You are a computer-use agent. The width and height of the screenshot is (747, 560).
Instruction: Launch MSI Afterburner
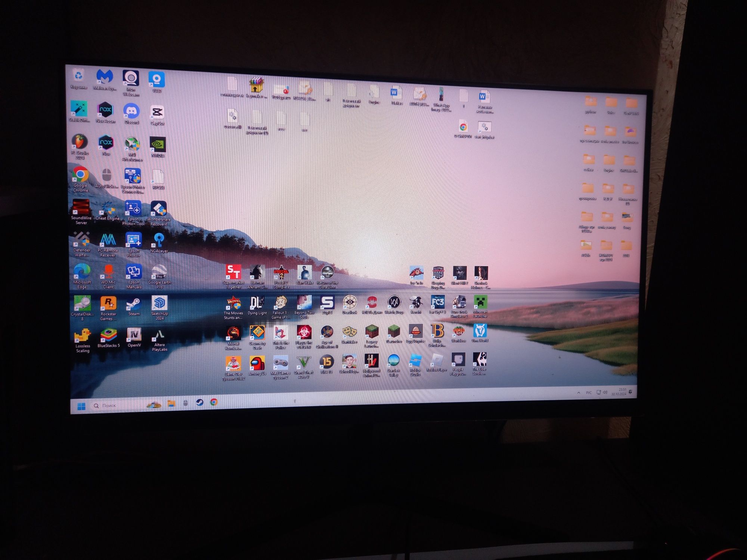(132, 149)
